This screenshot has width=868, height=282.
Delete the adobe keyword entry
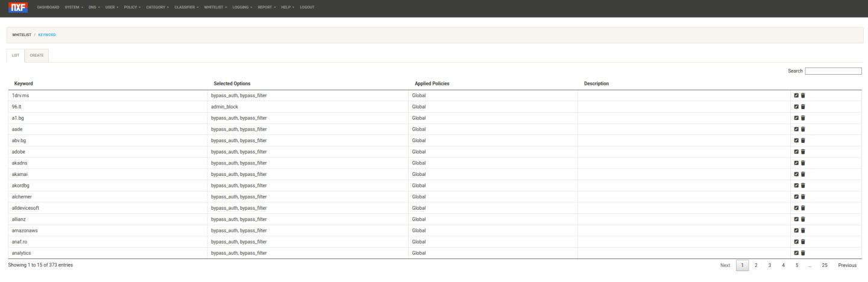click(x=803, y=152)
